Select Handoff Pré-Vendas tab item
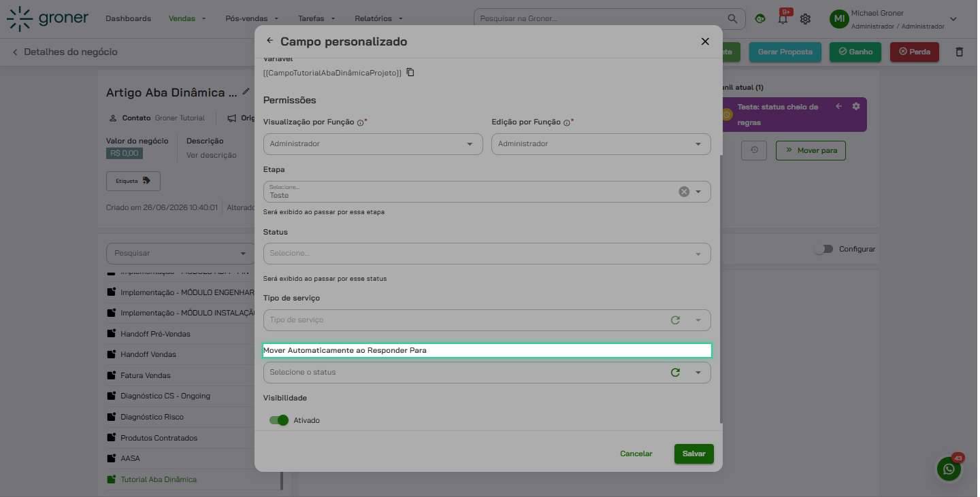This screenshot has width=980, height=497. (x=154, y=334)
